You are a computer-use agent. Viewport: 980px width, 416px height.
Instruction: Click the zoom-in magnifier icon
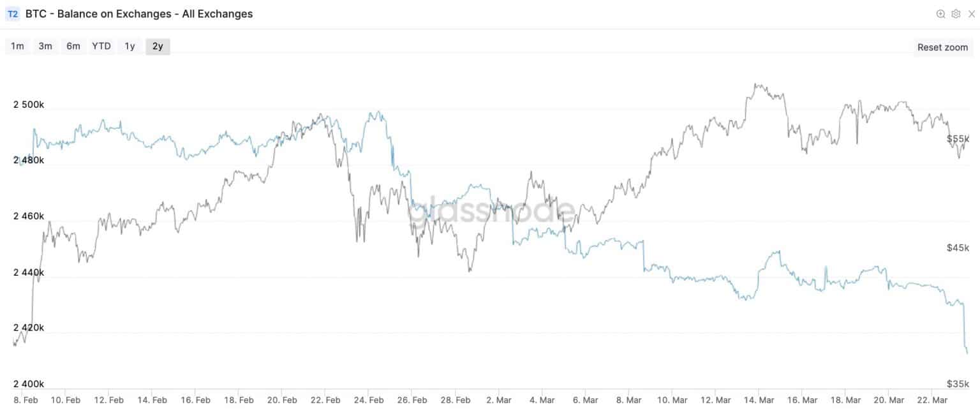[940, 14]
